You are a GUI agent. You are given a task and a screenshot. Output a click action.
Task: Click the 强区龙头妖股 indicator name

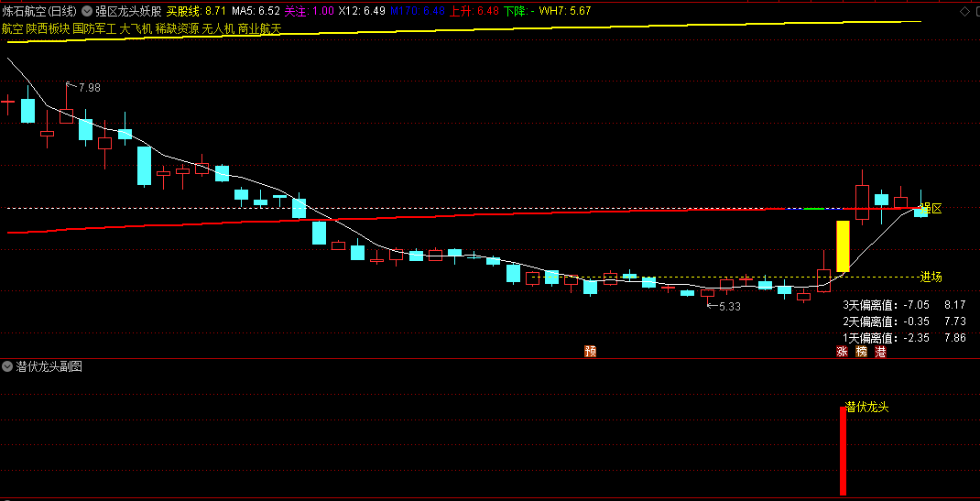[x=128, y=11]
